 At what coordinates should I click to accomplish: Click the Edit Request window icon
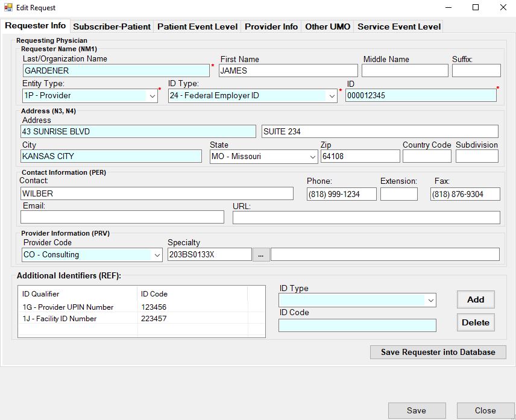(x=8, y=8)
